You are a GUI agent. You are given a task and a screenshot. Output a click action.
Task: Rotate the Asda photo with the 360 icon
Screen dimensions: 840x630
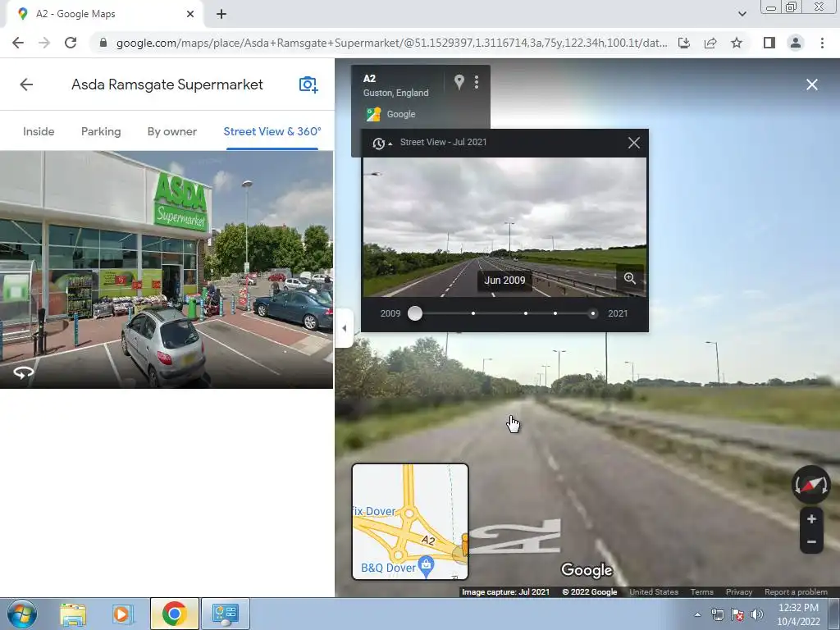[23, 372]
